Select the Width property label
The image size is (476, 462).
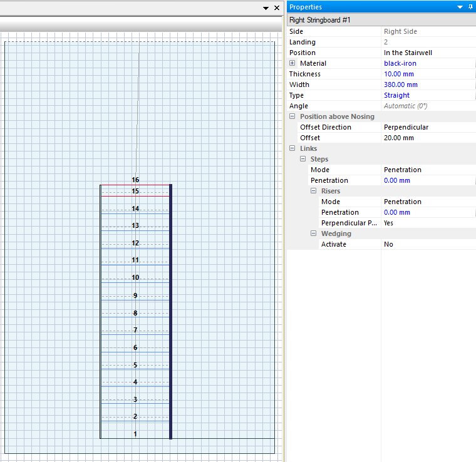coord(299,85)
